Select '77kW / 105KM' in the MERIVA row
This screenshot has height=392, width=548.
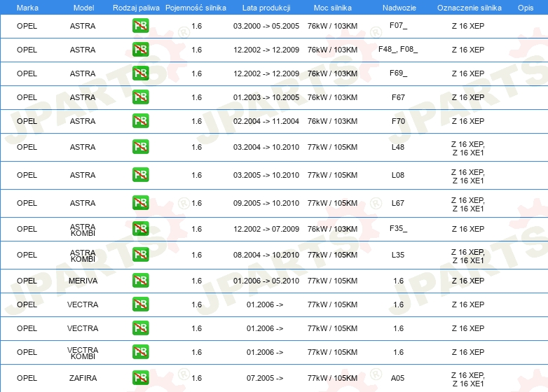(332, 281)
